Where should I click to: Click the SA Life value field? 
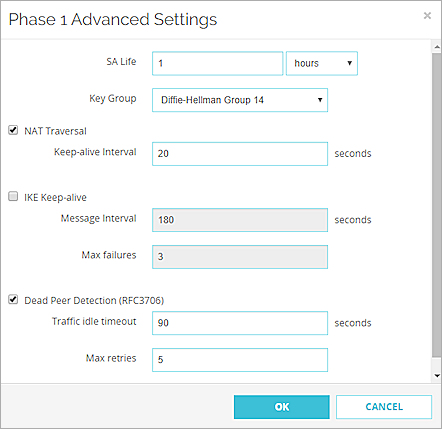click(x=217, y=63)
